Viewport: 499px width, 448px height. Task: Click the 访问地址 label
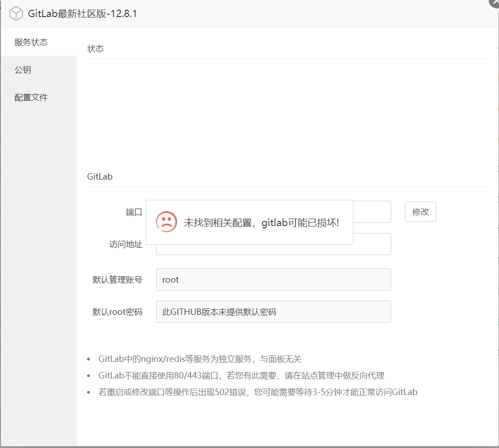coord(125,244)
